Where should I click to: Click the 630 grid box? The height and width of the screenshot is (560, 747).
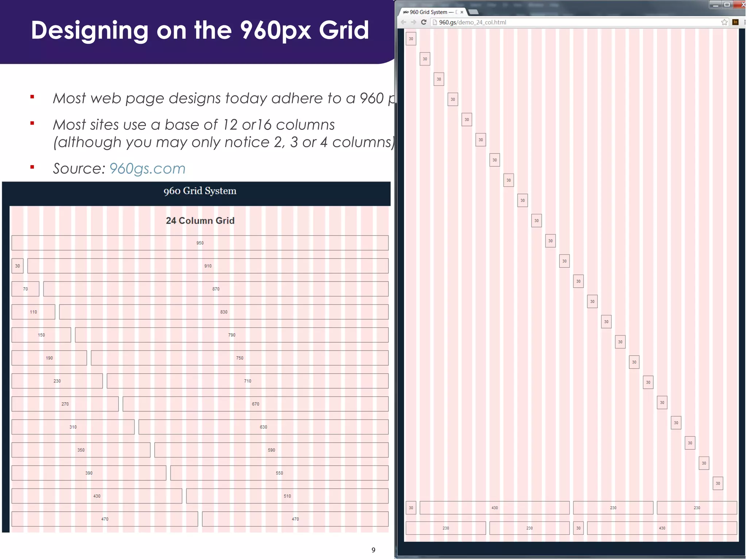click(264, 427)
